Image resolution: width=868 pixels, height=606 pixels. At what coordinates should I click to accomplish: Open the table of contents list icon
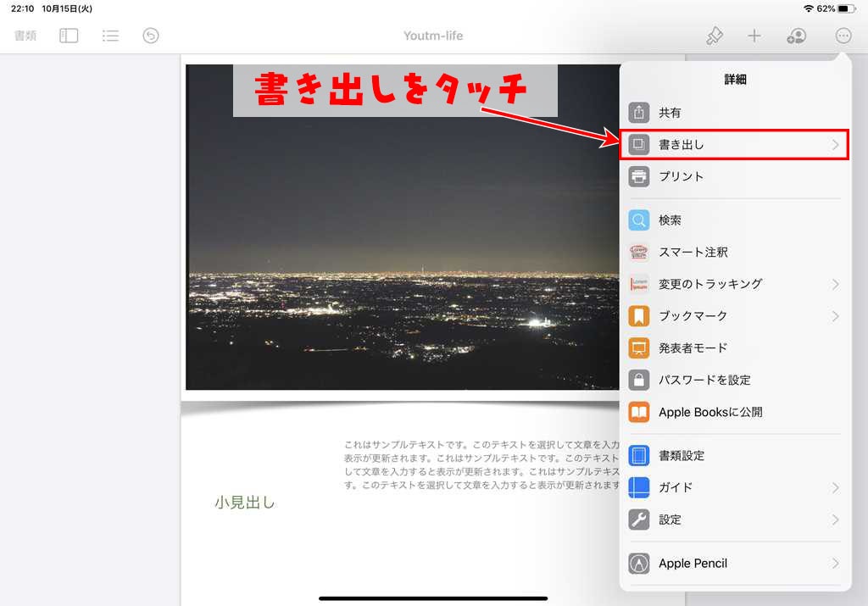(x=110, y=36)
